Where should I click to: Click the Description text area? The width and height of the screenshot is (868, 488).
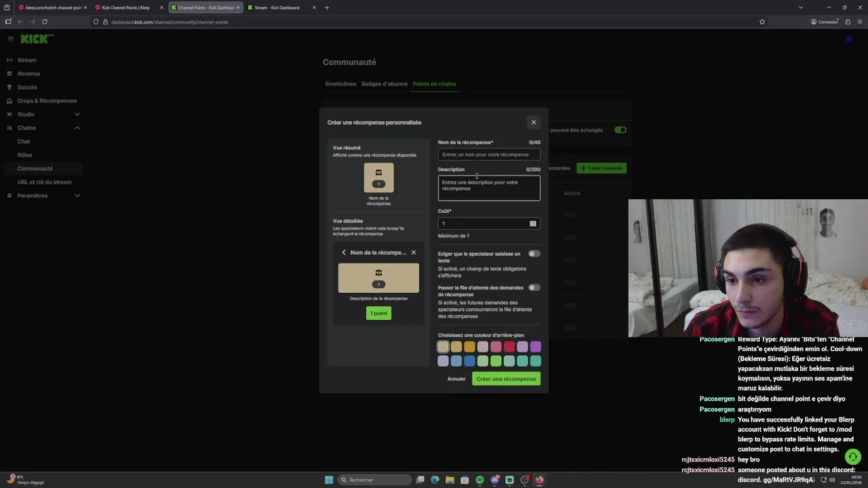point(489,188)
